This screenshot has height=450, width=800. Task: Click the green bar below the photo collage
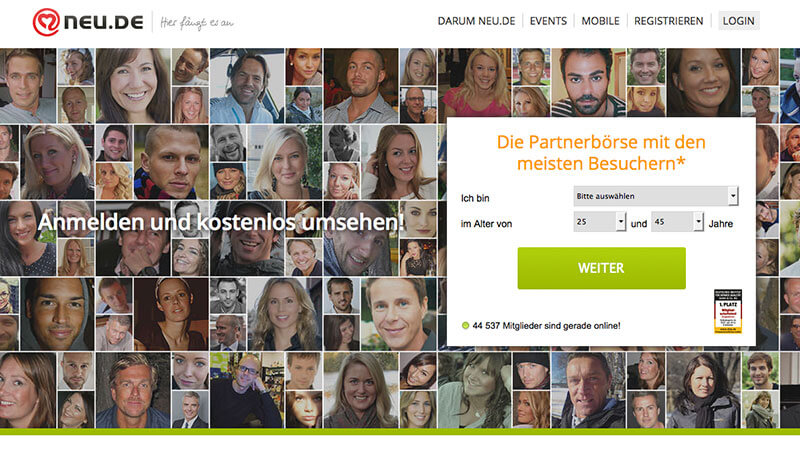pyautogui.click(x=400, y=432)
